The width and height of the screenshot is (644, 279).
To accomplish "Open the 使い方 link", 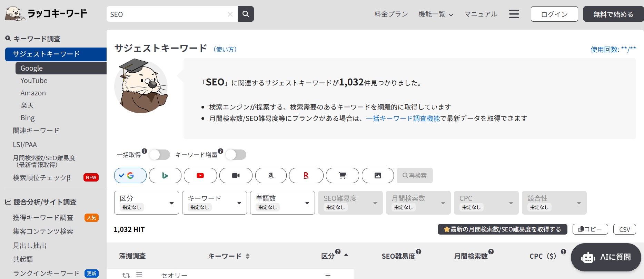I will (225, 49).
